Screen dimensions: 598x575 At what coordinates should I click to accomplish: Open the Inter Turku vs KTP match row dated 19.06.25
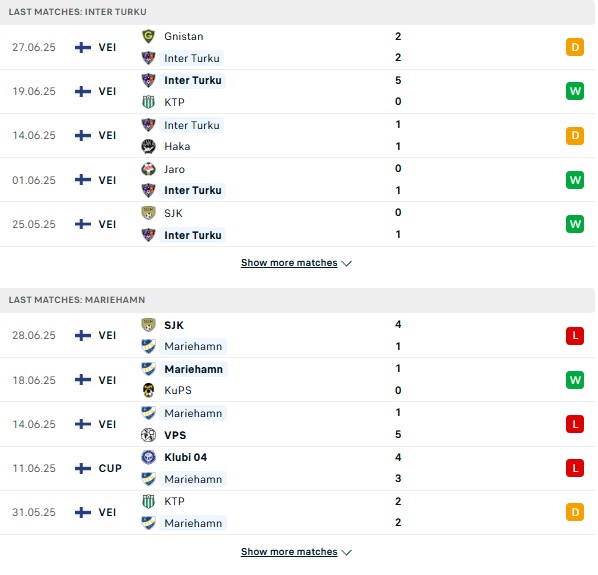(297, 92)
